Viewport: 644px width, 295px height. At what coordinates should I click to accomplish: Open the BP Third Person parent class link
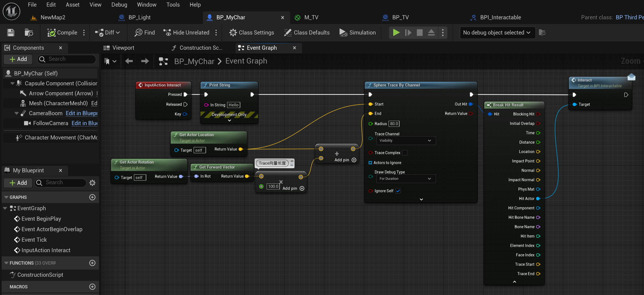click(630, 17)
